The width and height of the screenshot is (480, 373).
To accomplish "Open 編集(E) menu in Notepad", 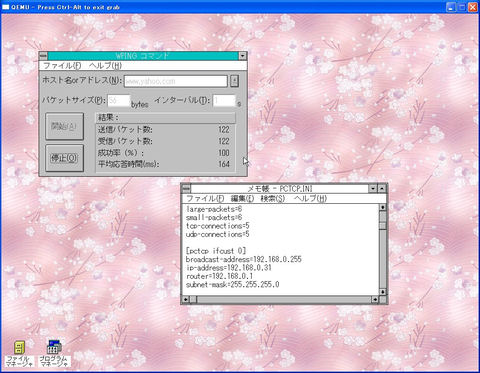I will (242, 198).
